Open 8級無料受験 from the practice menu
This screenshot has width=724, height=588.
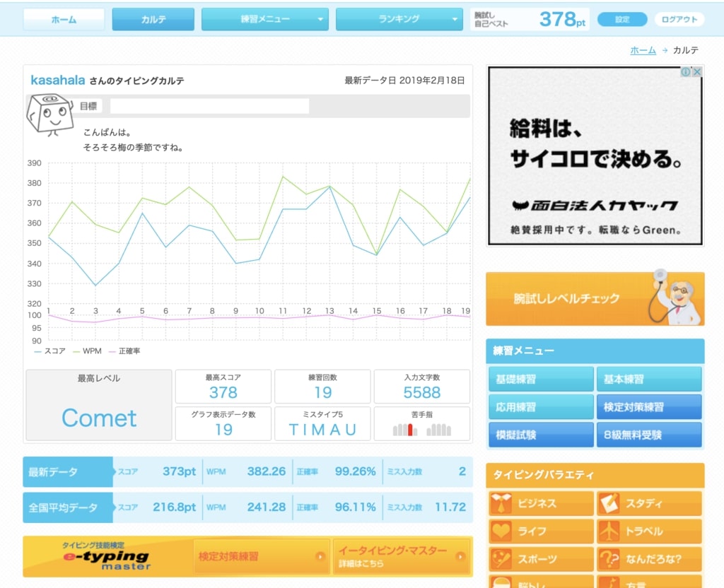click(x=649, y=435)
